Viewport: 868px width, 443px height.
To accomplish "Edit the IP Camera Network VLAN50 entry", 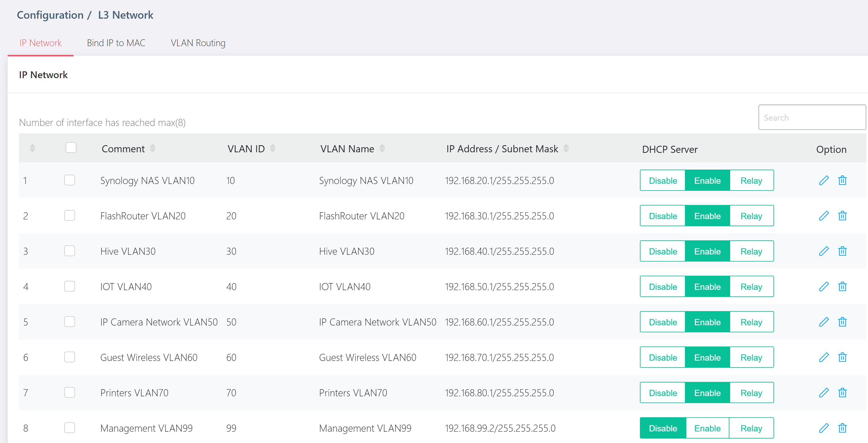I will tap(824, 322).
